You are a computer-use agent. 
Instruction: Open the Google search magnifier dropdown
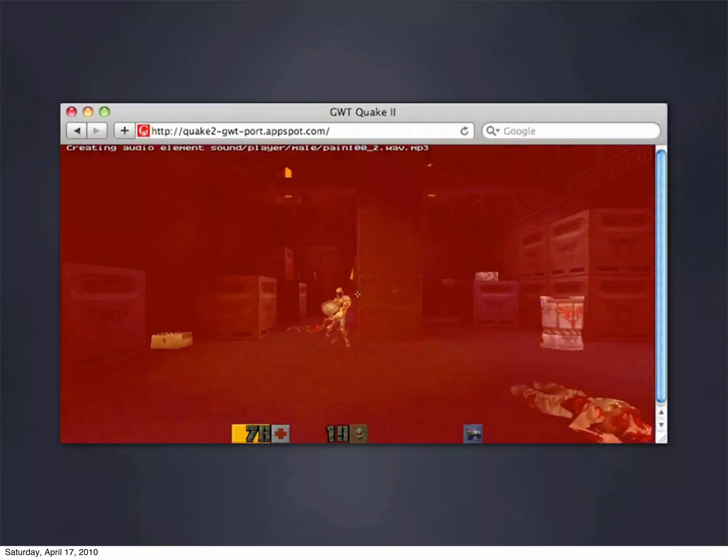click(x=493, y=131)
